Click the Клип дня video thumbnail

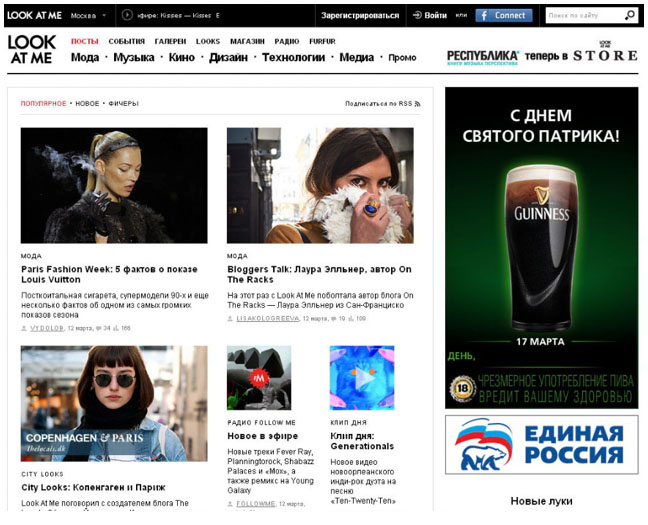click(x=362, y=378)
